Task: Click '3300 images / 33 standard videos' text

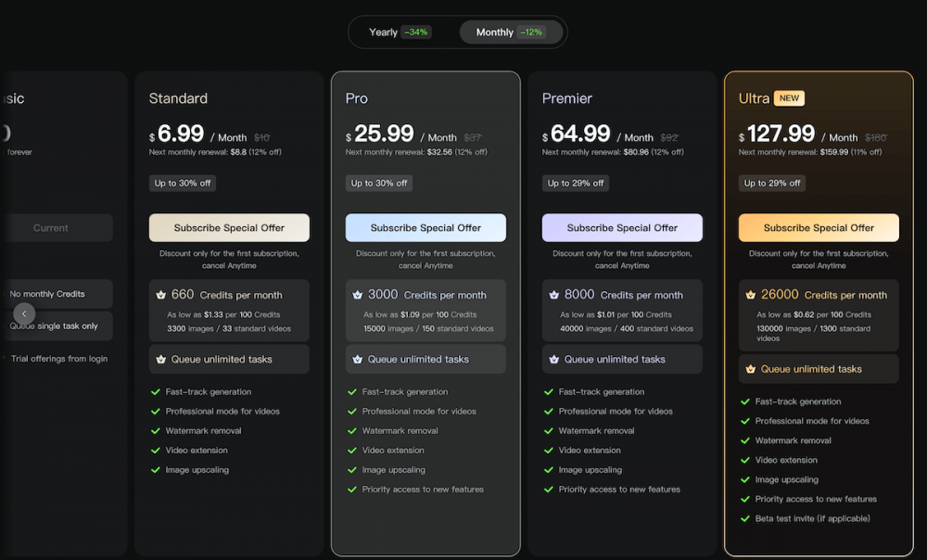Action: coord(229,328)
